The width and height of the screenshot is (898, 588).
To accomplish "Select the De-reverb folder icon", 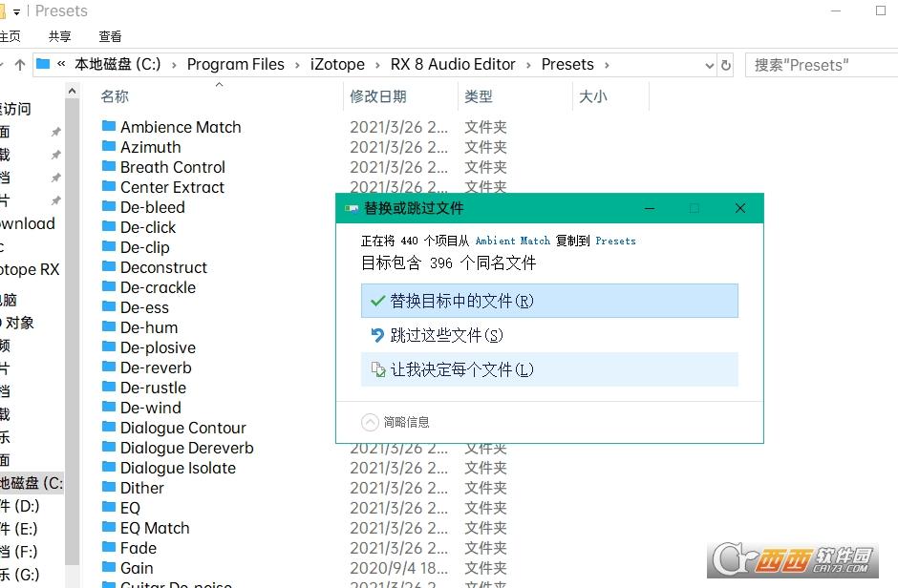I will [109, 367].
